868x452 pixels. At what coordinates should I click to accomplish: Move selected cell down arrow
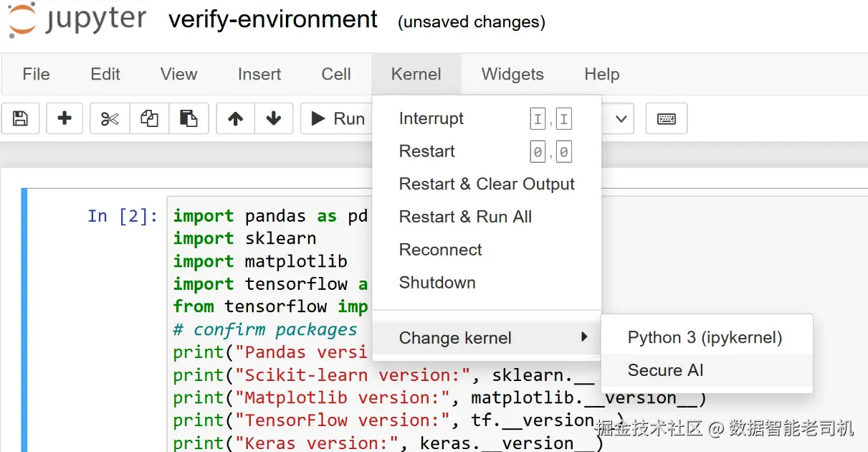tap(273, 118)
